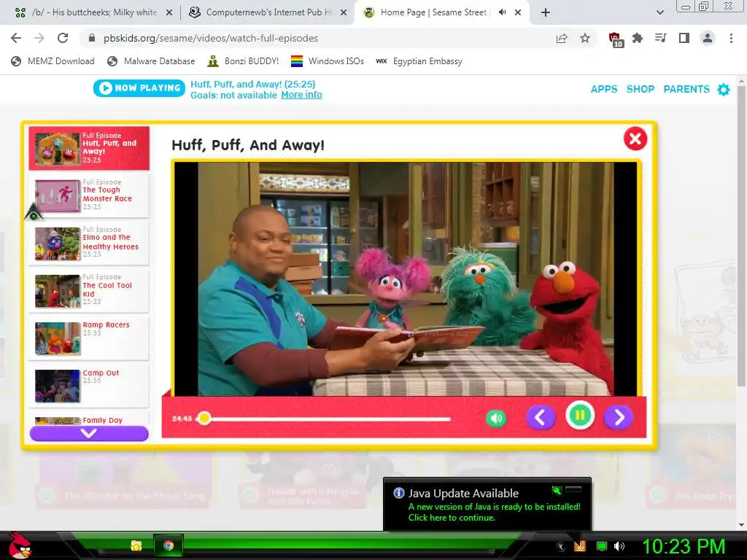Open the ad blocker extension showing 10
The image size is (747, 560).
[x=615, y=39]
